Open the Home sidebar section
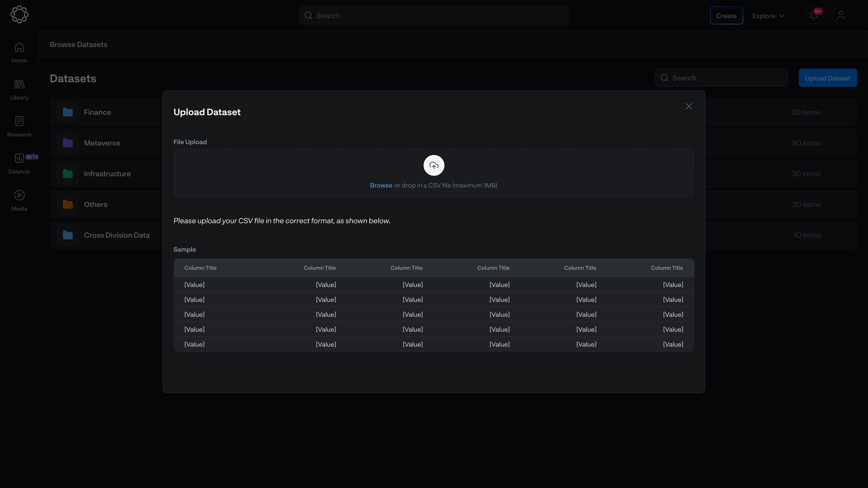 (19, 53)
